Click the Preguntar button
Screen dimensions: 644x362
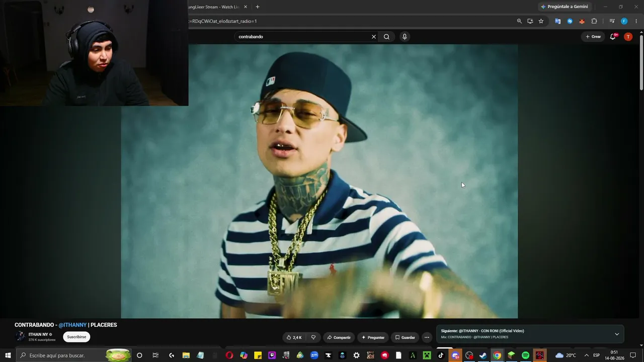point(373,337)
